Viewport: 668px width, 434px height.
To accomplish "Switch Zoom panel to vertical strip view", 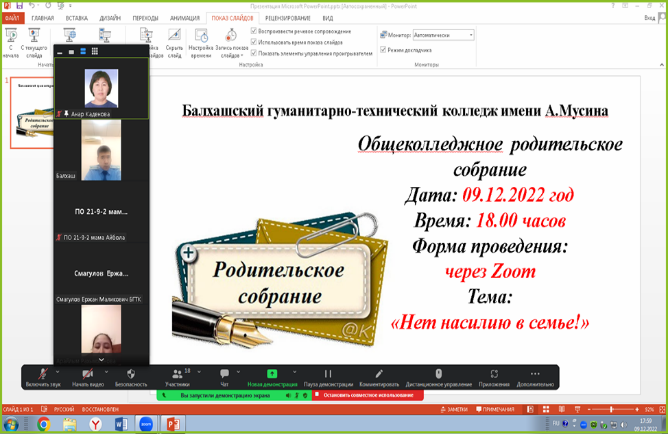I will tap(83, 52).
